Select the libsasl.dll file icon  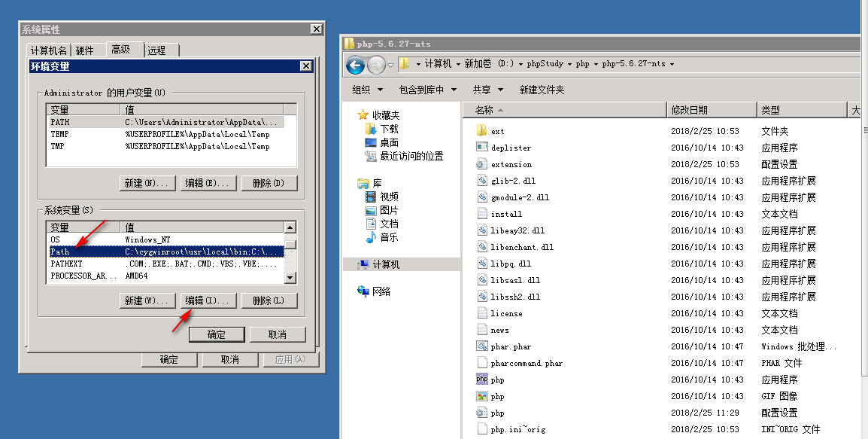tap(481, 280)
